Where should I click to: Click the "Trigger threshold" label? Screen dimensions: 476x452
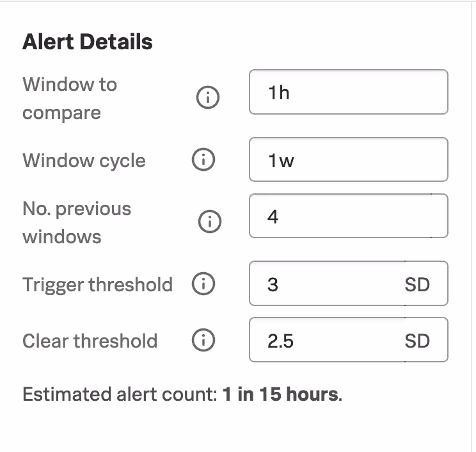point(97,284)
